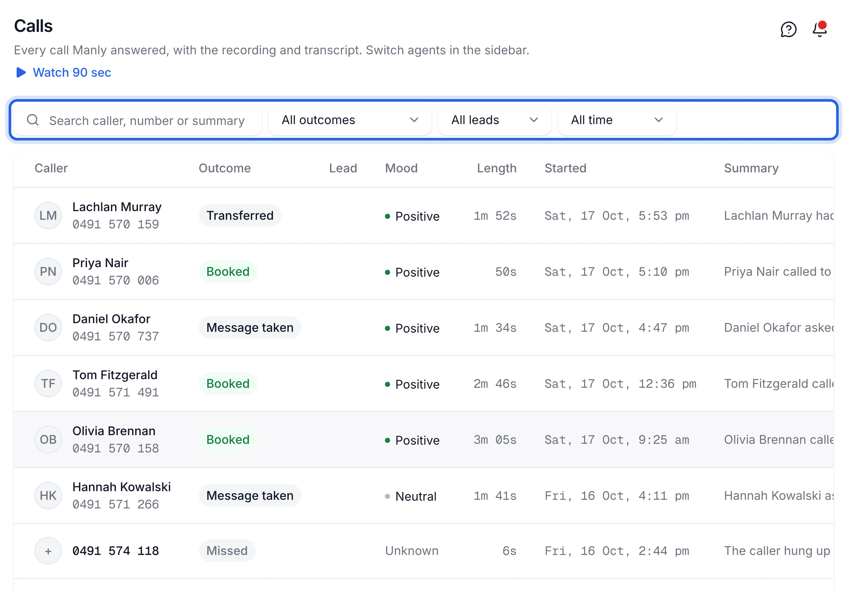Click phone number 0491 570 006

116,280
